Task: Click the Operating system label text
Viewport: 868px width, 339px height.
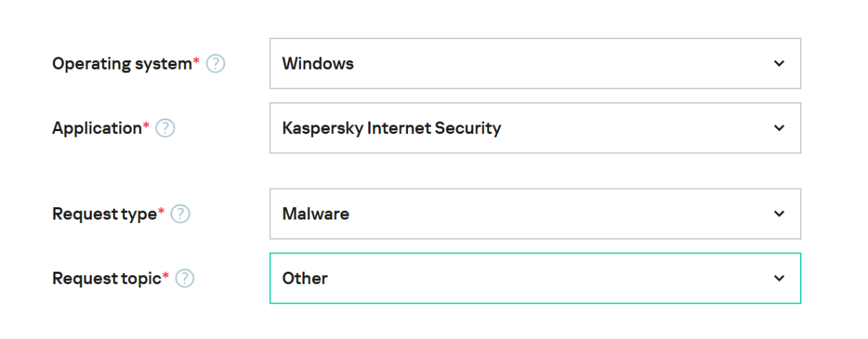Action: pos(121,64)
